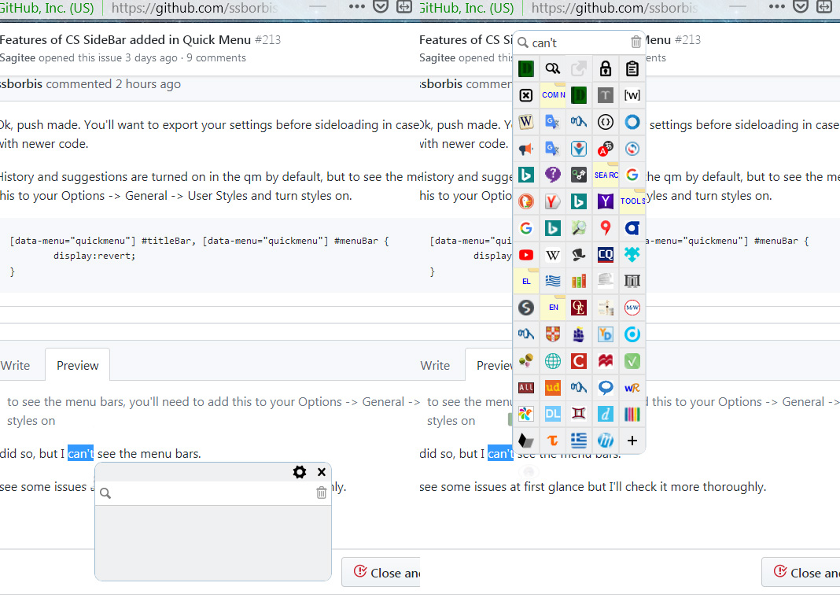Click the left address bar github.com URL
Image resolution: width=840 pixels, height=616 pixels.
click(x=194, y=8)
